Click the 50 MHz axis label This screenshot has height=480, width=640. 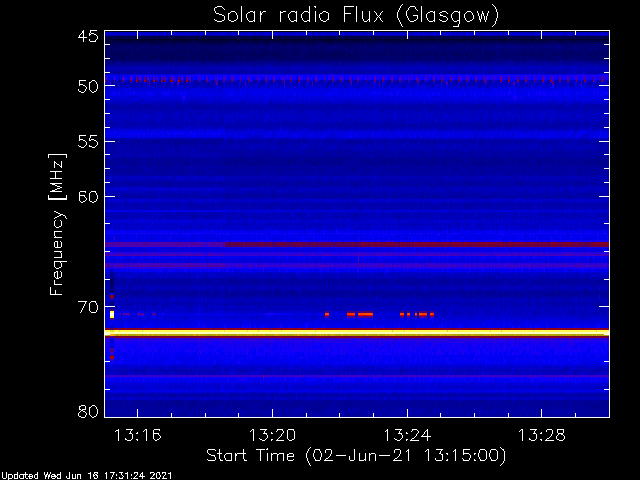[88, 86]
